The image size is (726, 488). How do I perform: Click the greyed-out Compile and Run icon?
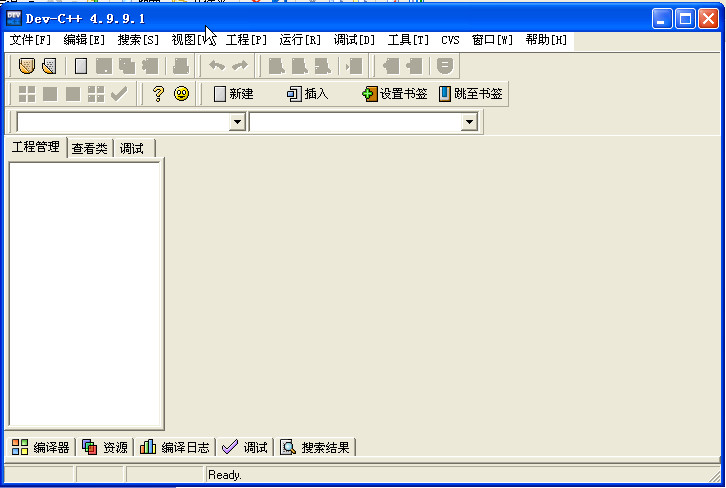click(73, 94)
